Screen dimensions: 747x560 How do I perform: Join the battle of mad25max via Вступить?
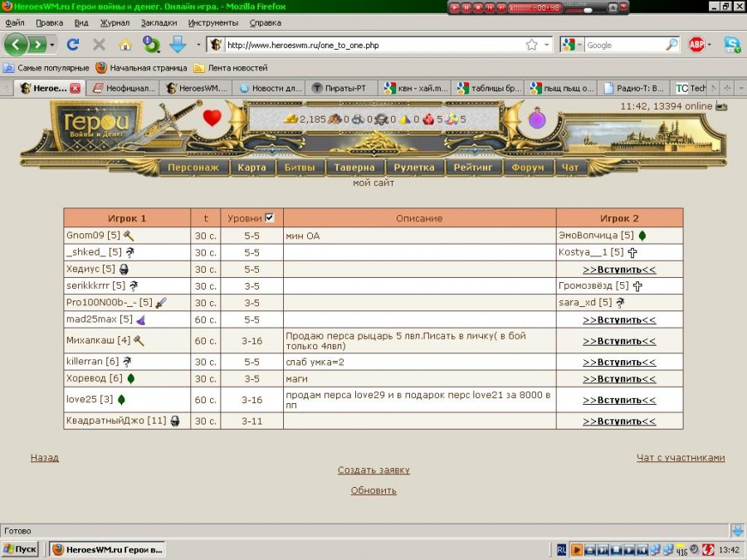619,319
